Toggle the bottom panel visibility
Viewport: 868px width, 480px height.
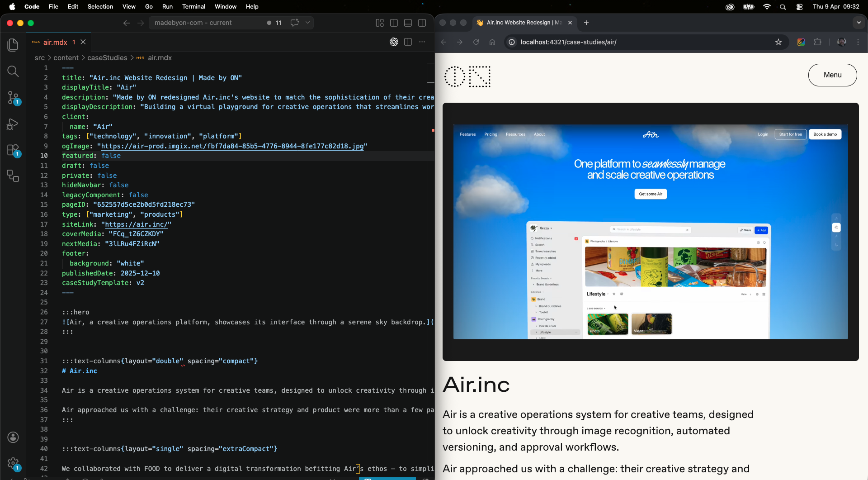pyautogui.click(x=408, y=23)
